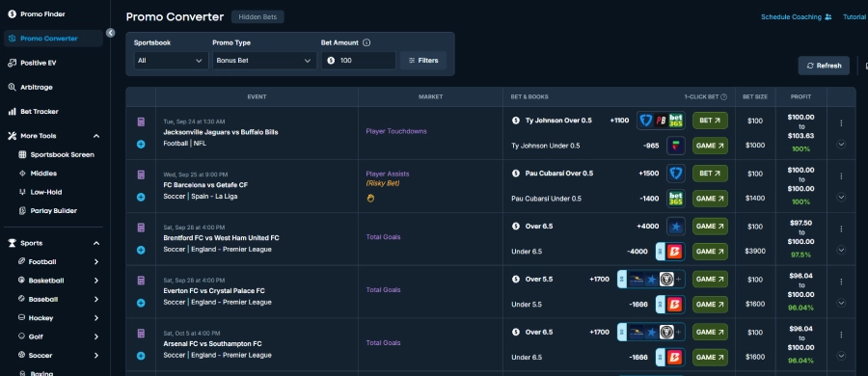Click Player Assists market link
Screen dimensions: 868x376
(388, 174)
